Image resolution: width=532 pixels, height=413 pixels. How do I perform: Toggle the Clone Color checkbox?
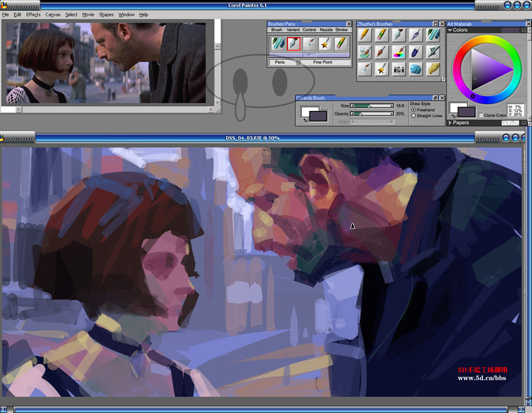[x=481, y=115]
